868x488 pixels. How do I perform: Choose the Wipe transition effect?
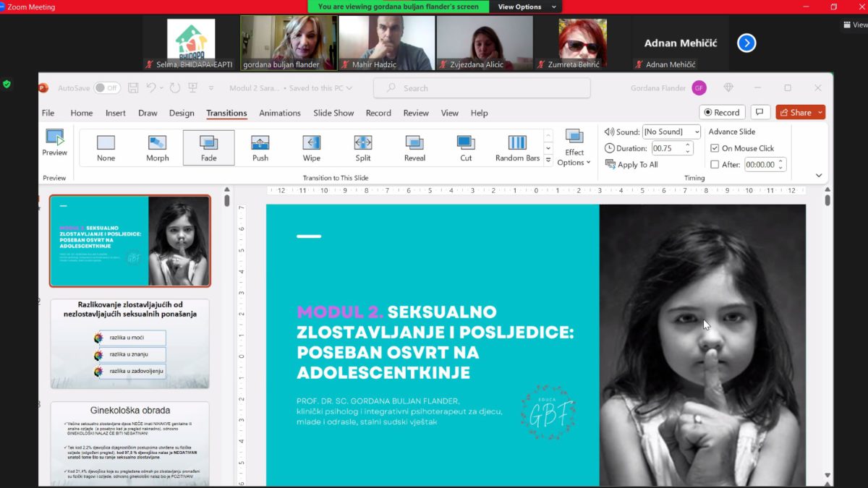pos(312,147)
